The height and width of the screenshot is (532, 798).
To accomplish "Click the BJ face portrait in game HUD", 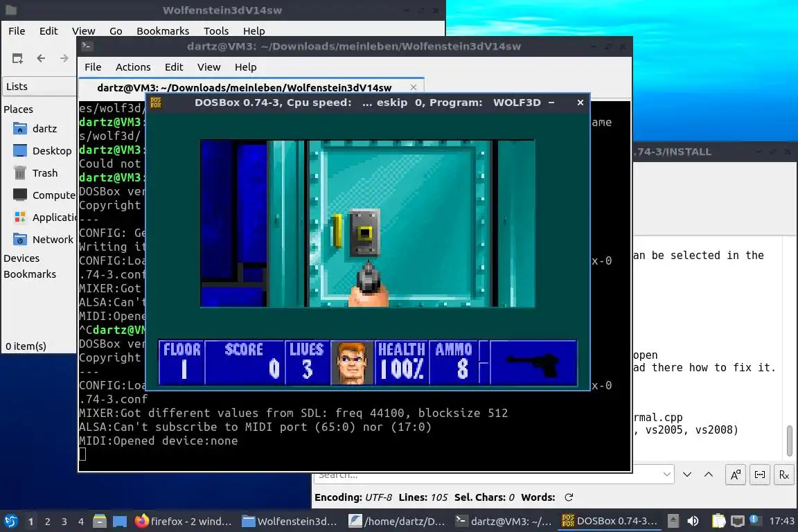I will tap(352, 362).
